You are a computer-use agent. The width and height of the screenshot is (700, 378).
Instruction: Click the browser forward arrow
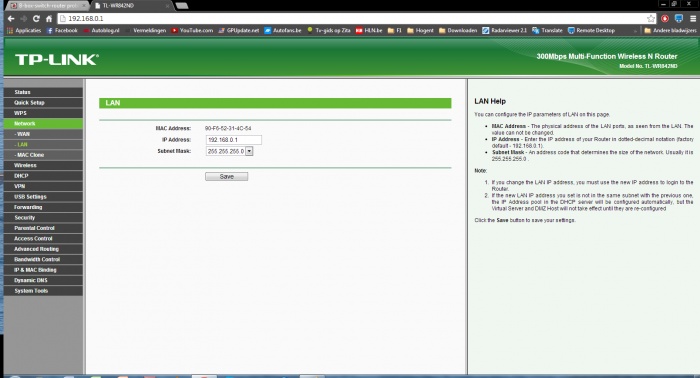(23, 19)
